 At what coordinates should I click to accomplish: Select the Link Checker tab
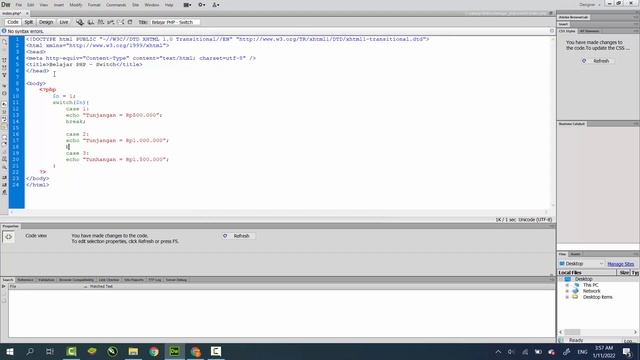click(x=109, y=280)
